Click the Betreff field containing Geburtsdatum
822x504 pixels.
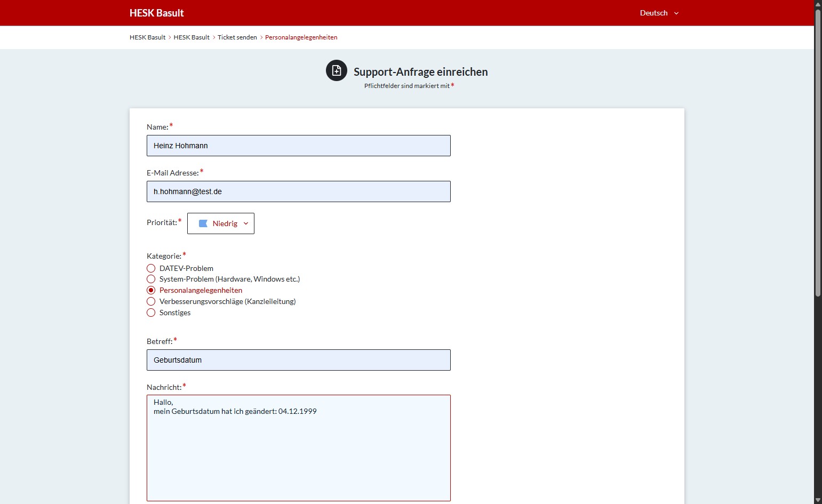[299, 360]
